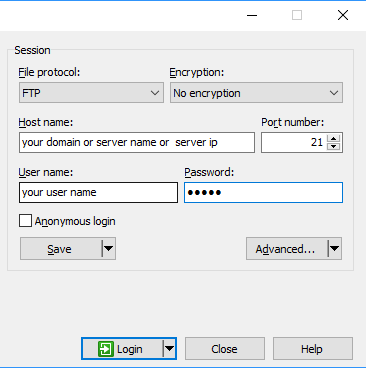Screen dimensions: 366x368
Task: Increase port number with up arrow
Action: pyautogui.click(x=333, y=138)
